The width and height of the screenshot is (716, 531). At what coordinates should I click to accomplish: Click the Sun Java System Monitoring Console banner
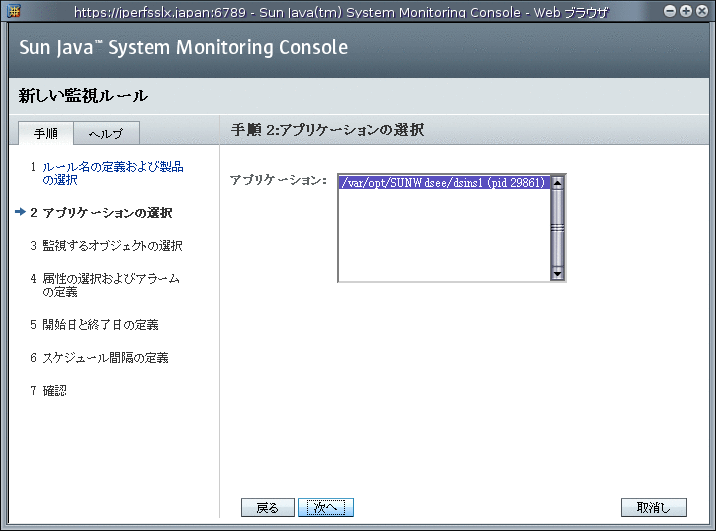coord(184,47)
